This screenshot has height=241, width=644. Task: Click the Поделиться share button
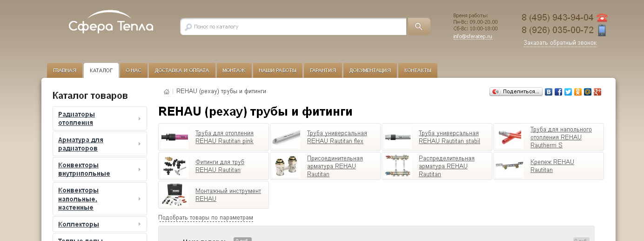(x=516, y=92)
